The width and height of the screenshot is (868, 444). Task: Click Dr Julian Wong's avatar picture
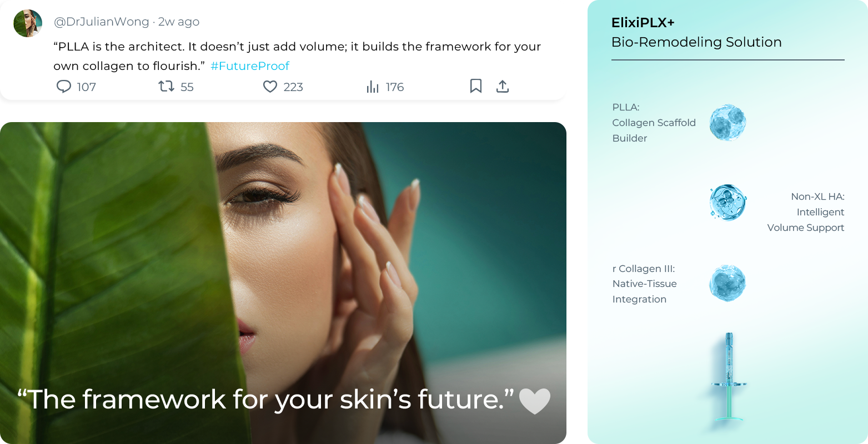click(28, 23)
